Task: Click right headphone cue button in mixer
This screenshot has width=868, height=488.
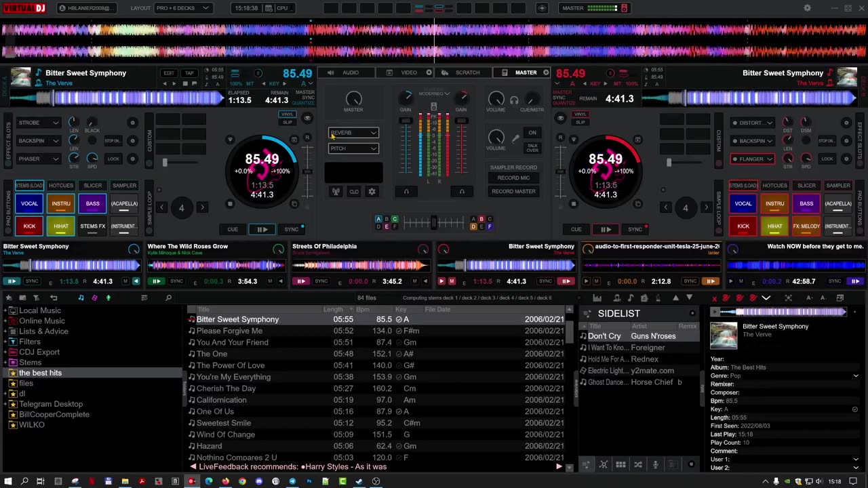Action: pyautogui.click(x=462, y=192)
